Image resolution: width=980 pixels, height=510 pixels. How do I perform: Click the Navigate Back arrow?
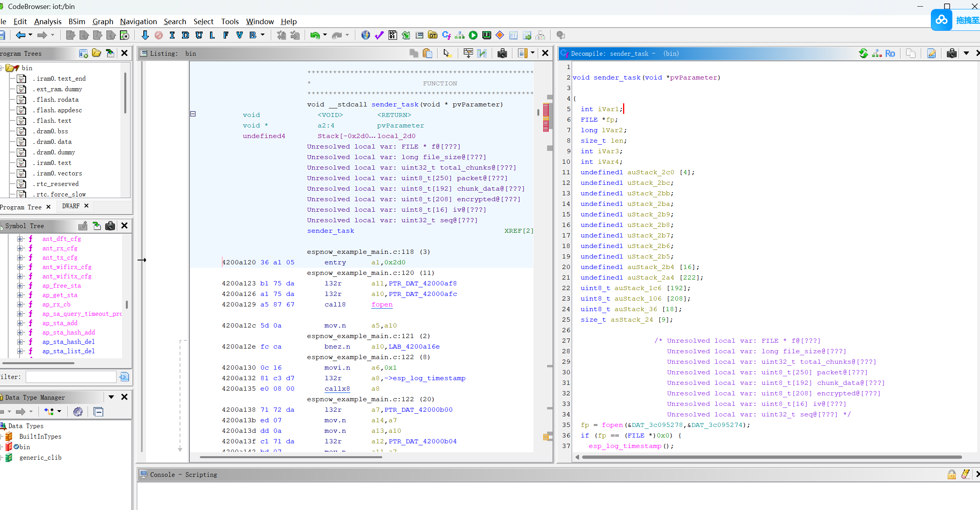tap(20, 35)
